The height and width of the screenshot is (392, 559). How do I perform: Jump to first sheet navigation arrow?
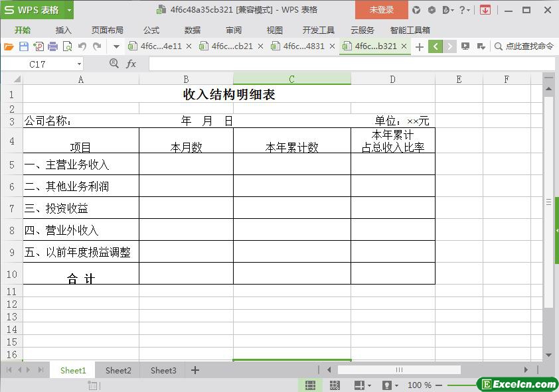point(9,370)
